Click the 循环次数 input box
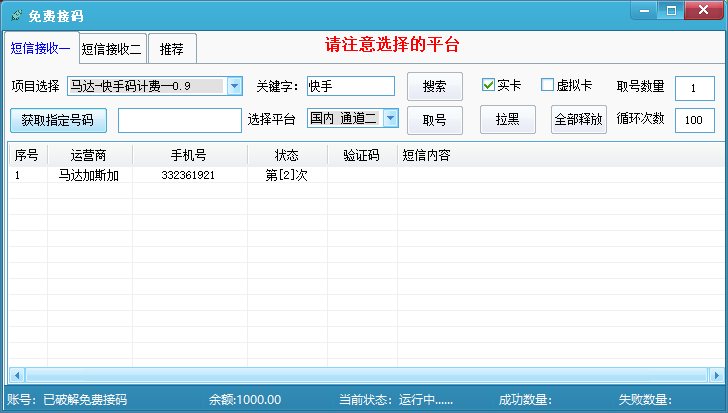Viewport: 728px width, 413px height. [694, 120]
